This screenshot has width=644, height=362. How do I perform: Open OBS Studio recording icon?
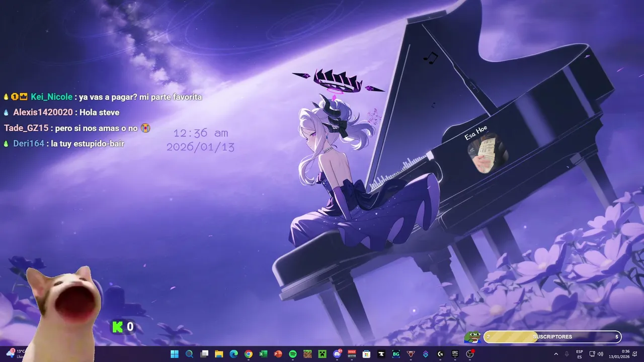[x=470, y=354]
